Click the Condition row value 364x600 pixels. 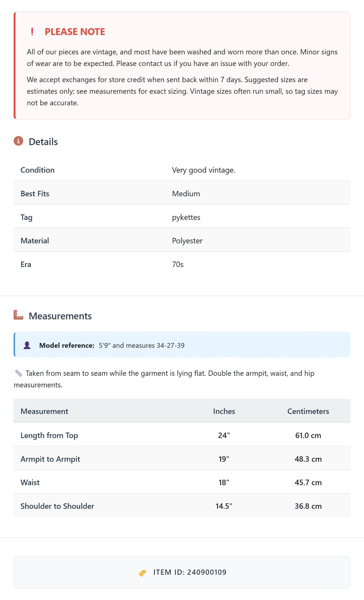(204, 170)
